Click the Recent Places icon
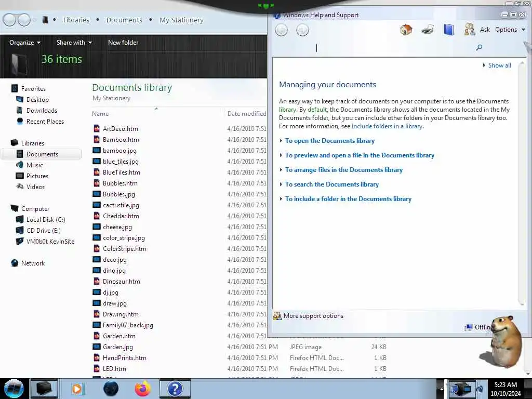This screenshot has width=532, height=399. pos(20,121)
